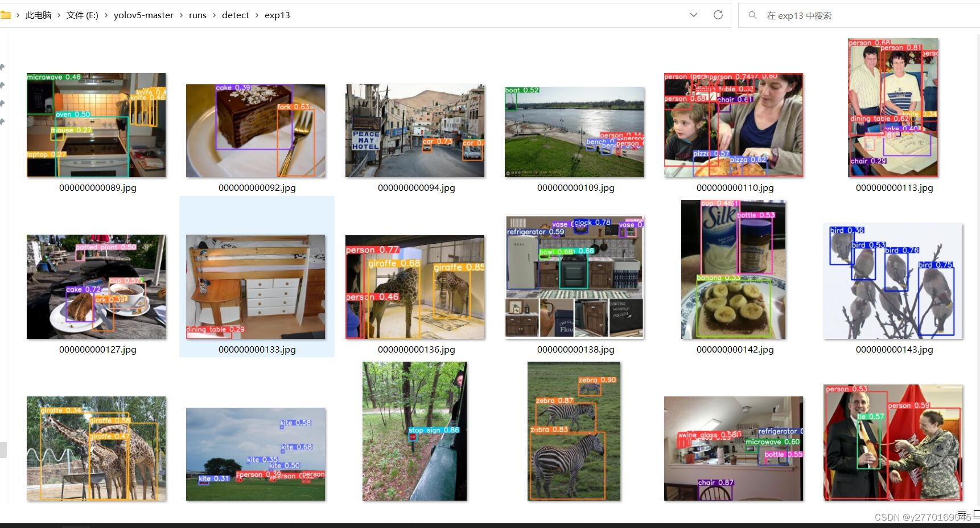Click file name 000000000092.jpg
The width and height of the screenshot is (980, 528).
[x=257, y=188]
